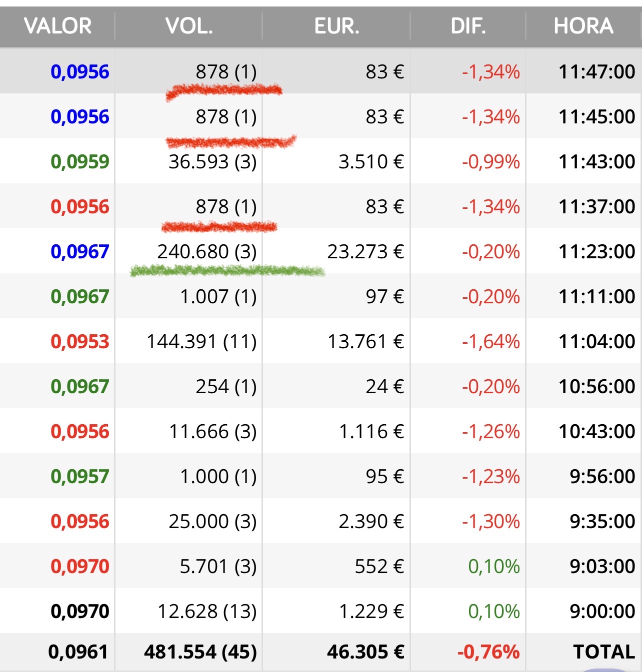The width and height of the screenshot is (642, 672).
Task: Select the 11:47:00 time cell
Action: click(596, 72)
